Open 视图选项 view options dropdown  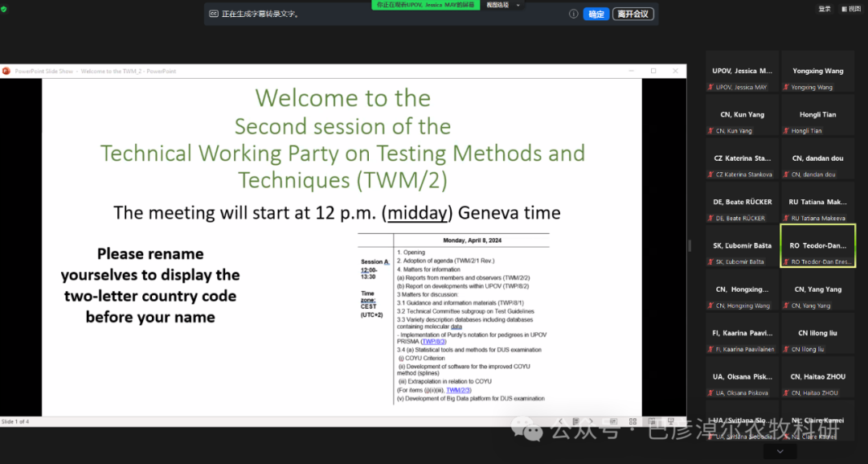497,5
